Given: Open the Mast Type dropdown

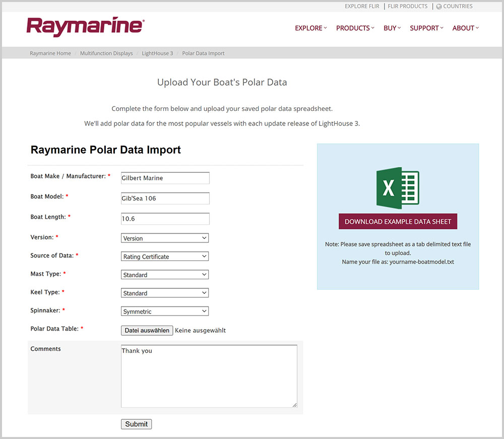Looking at the screenshot, I should coord(165,275).
